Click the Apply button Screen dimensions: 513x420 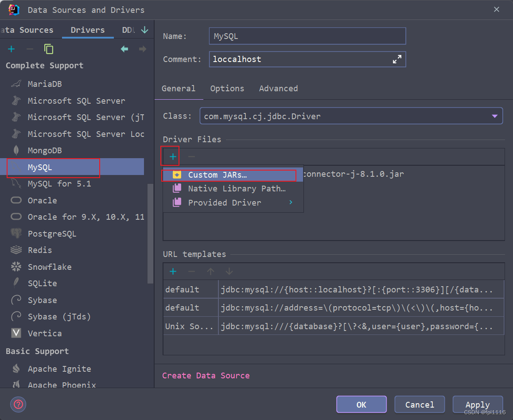click(x=478, y=404)
